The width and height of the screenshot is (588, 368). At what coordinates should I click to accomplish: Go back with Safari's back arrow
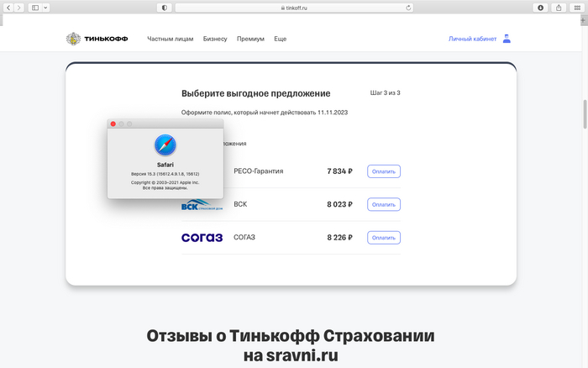click(8, 8)
